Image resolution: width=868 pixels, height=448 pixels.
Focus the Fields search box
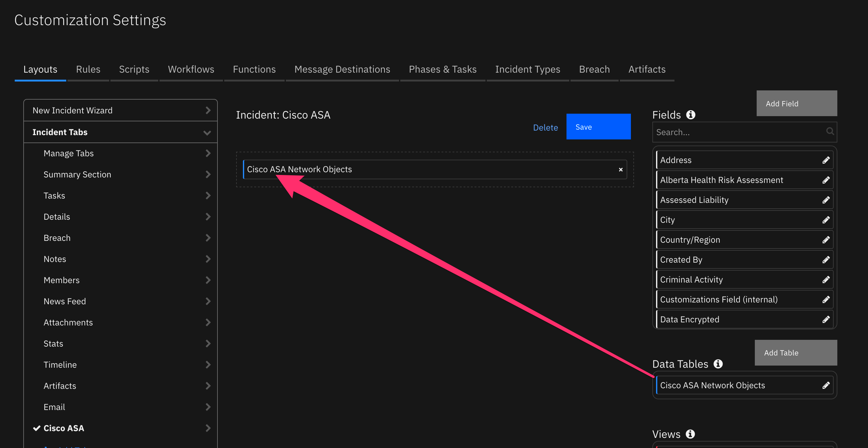[744, 132]
